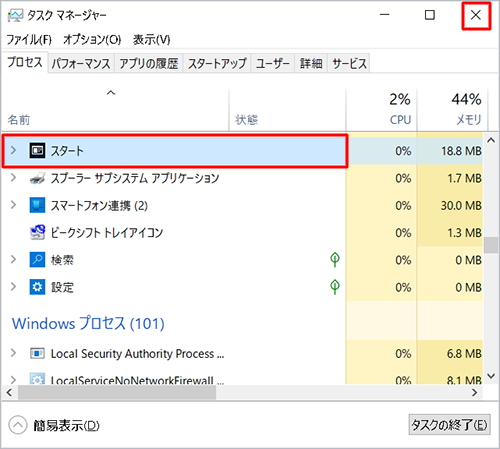Switch to the ユーザー tab

[273, 63]
